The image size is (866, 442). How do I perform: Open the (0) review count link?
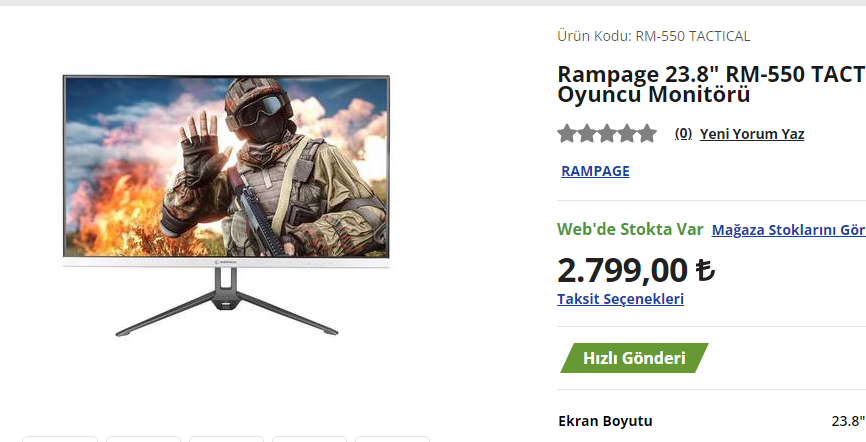[683, 134]
